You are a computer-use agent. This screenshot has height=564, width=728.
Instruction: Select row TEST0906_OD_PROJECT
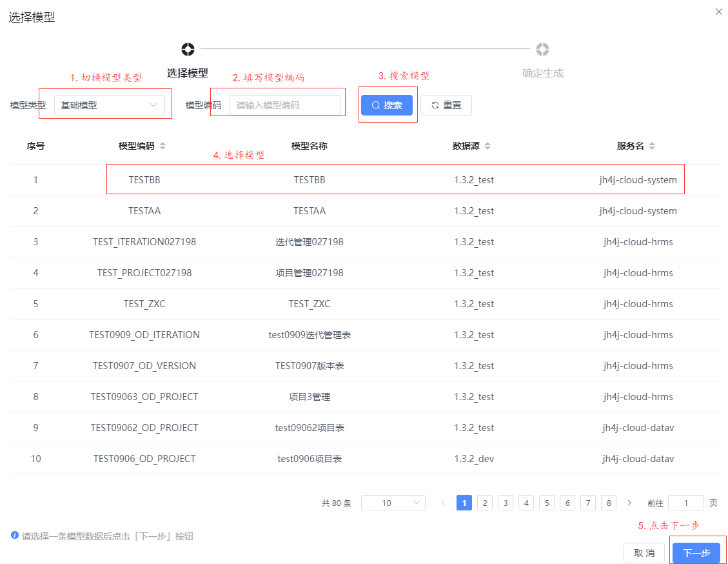(365, 459)
